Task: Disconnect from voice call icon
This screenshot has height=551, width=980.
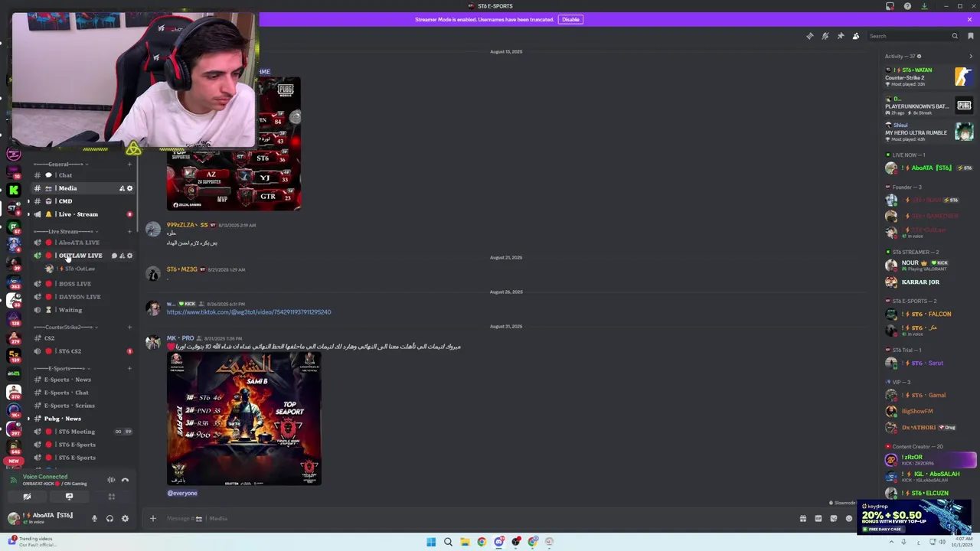Action: (x=125, y=480)
